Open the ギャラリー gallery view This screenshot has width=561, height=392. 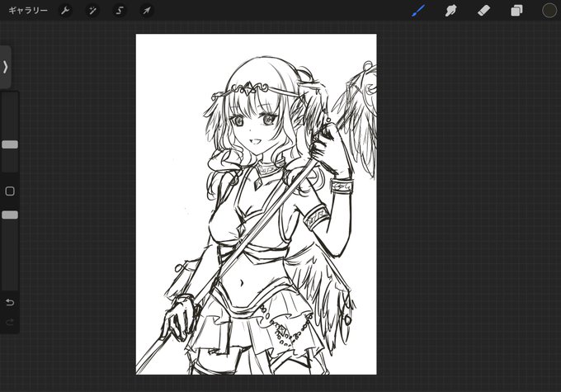[x=28, y=11]
